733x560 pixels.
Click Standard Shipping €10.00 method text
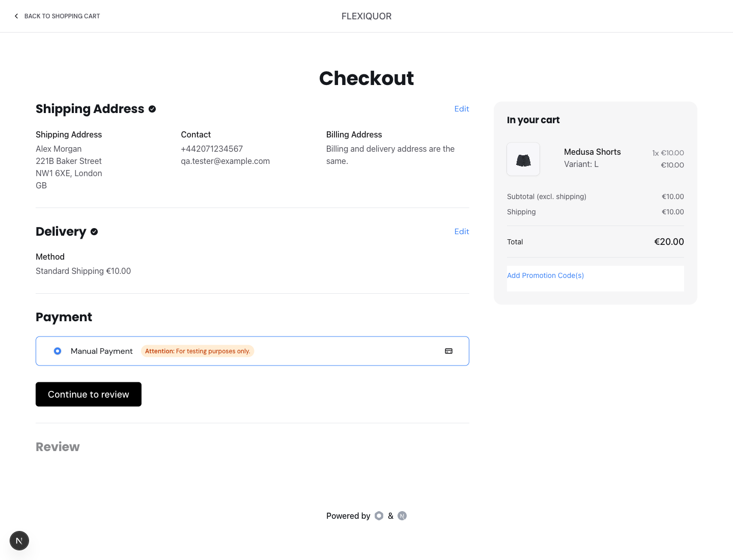83,271
